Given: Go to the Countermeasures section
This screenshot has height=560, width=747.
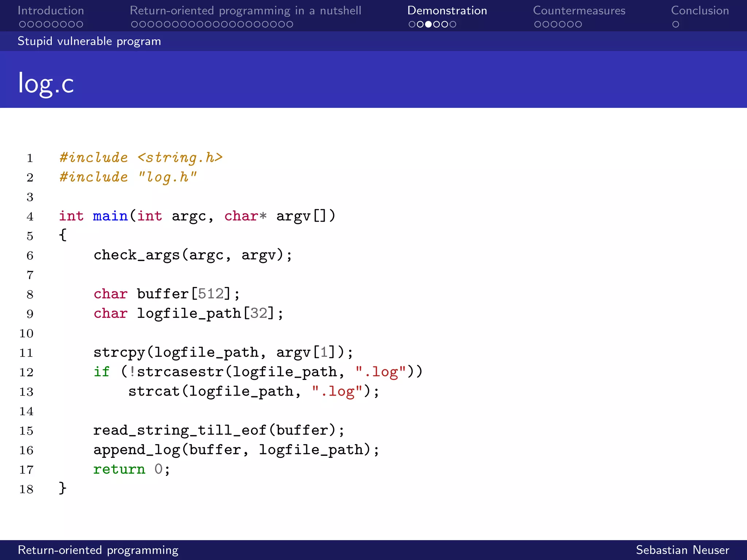Looking at the screenshot, I should pos(579,11).
